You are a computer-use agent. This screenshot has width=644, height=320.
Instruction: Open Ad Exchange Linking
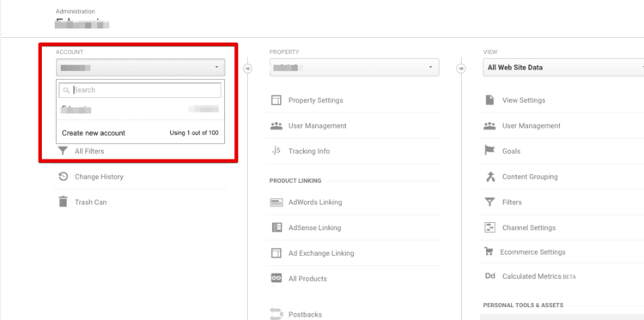tap(321, 253)
